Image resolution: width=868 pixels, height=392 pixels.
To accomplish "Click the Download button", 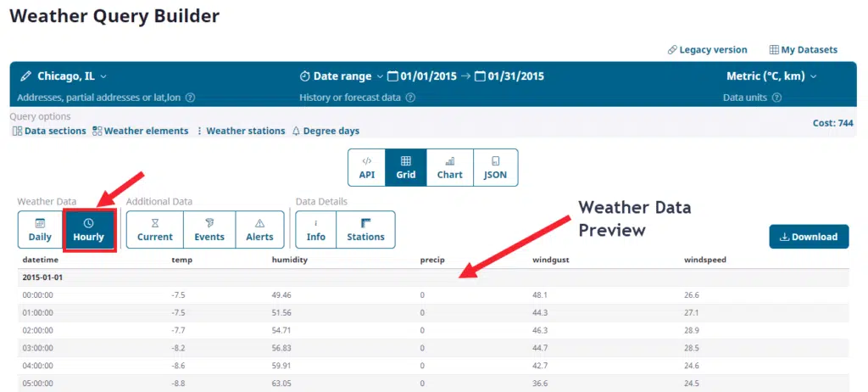I will pos(809,237).
